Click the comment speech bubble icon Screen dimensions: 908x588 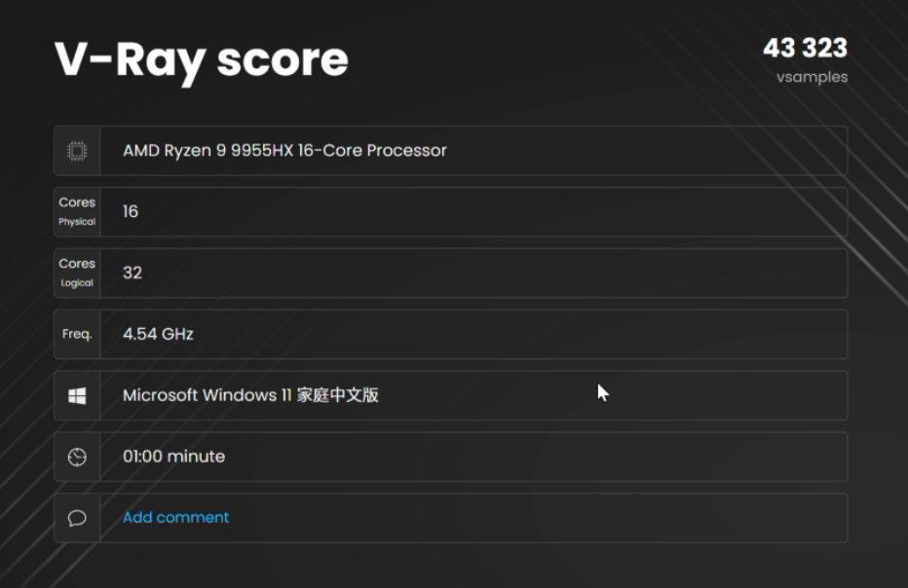pyautogui.click(x=77, y=518)
